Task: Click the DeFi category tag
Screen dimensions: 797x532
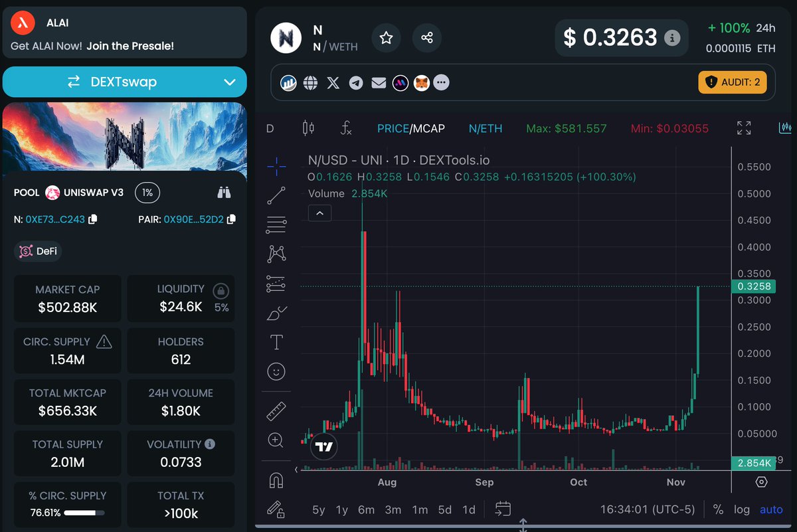Action: point(38,251)
